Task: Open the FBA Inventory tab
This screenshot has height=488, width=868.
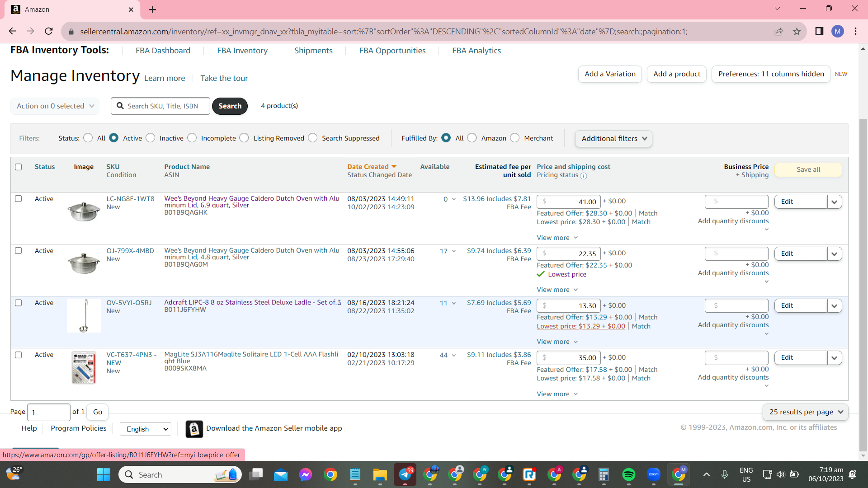Action: click(x=242, y=51)
